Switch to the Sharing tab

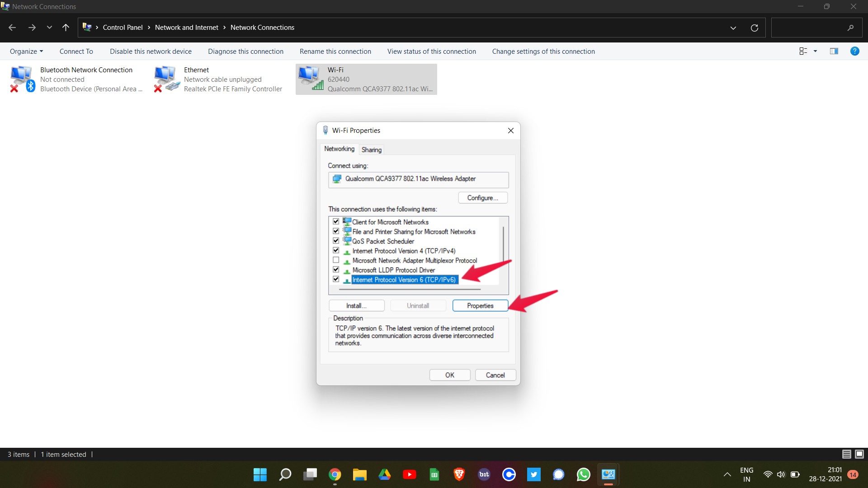pyautogui.click(x=372, y=150)
